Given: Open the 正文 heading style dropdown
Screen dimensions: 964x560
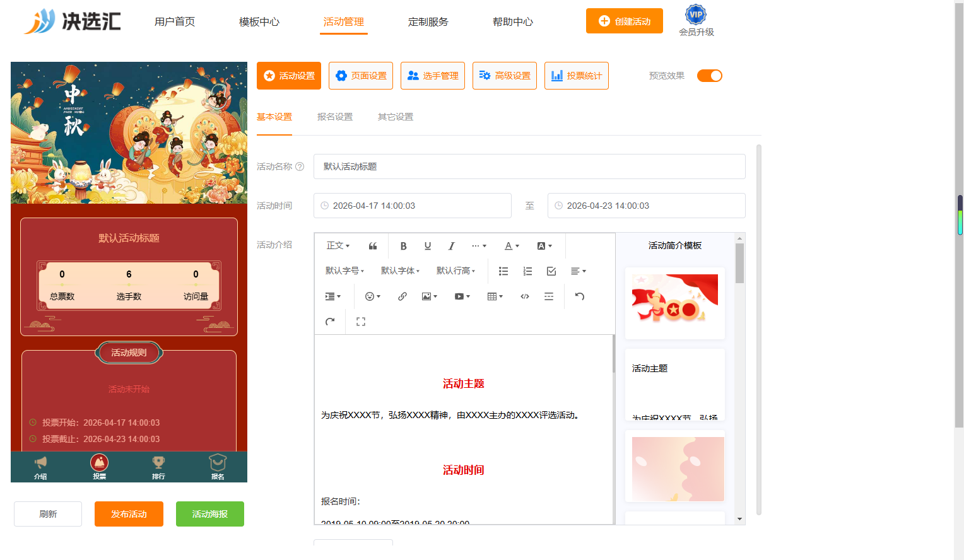Looking at the screenshot, I should [338, 246].
